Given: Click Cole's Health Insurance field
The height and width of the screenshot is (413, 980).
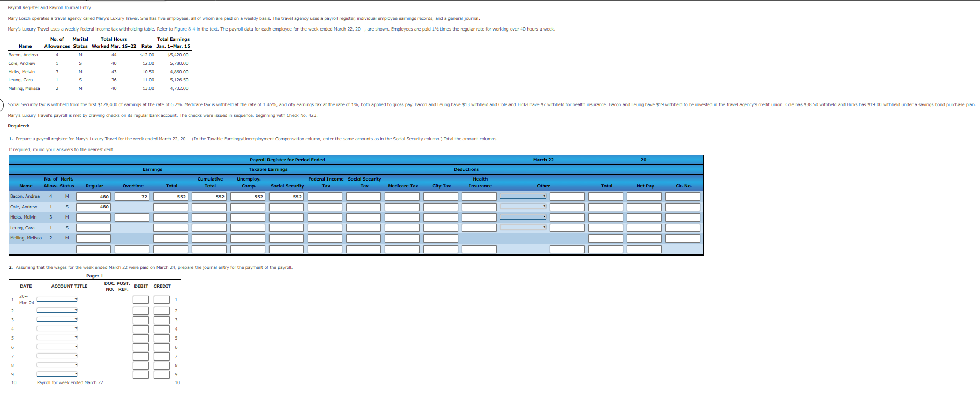Looking at the screenshot, I should pos(479,207).
